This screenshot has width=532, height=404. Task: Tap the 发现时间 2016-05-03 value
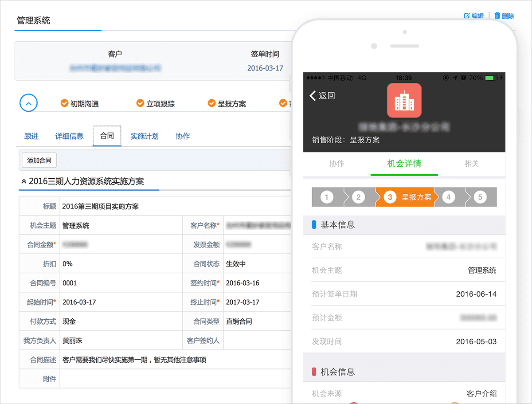coord(476,341)
